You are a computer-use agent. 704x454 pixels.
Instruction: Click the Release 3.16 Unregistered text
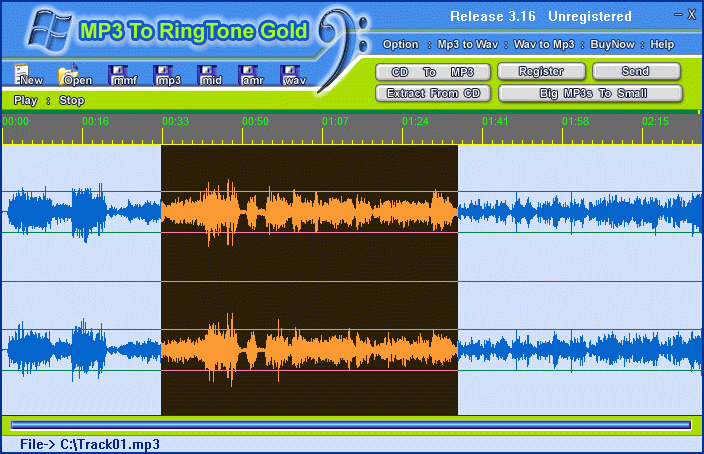click(x=541, y=17)
